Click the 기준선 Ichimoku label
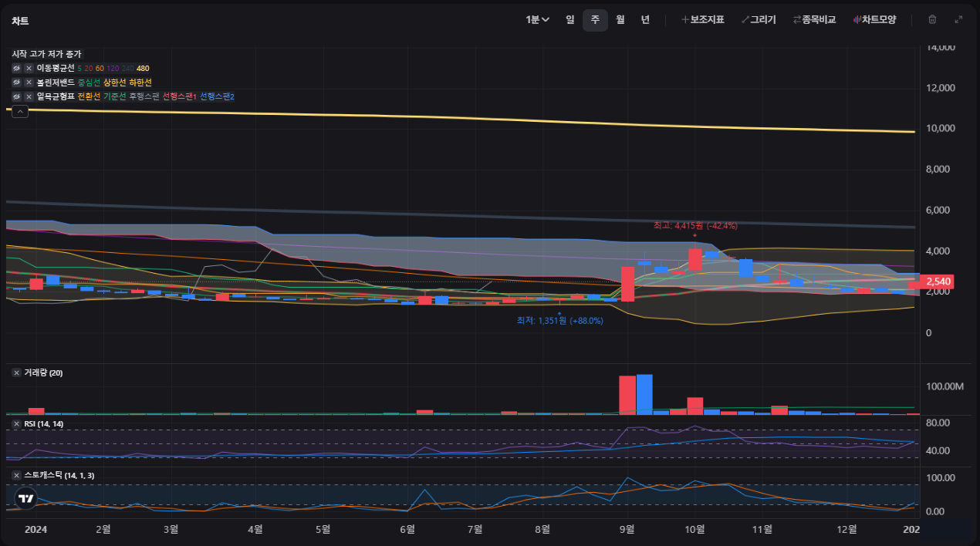The width and height of the screenshot is (980, 546). coord(114,96)
